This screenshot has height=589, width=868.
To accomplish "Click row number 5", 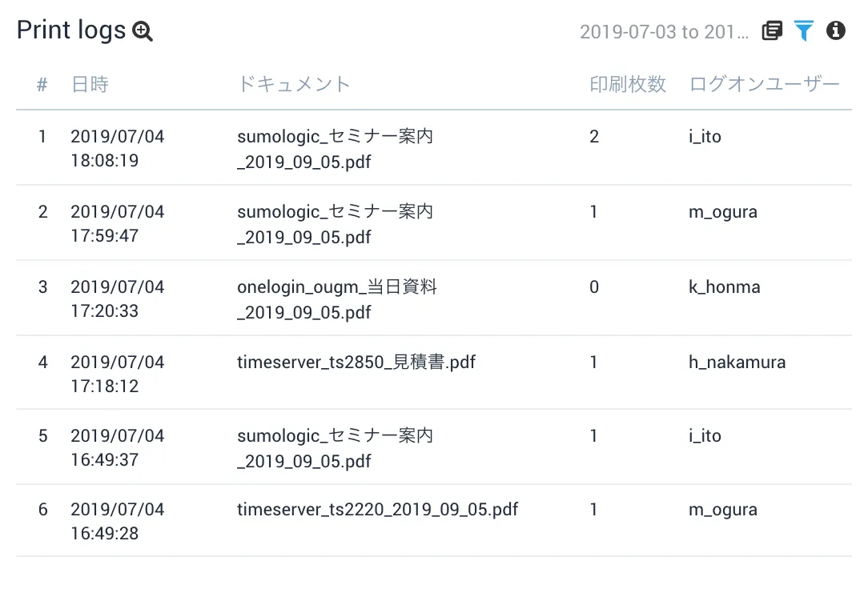I will click(x=42, y=436).
